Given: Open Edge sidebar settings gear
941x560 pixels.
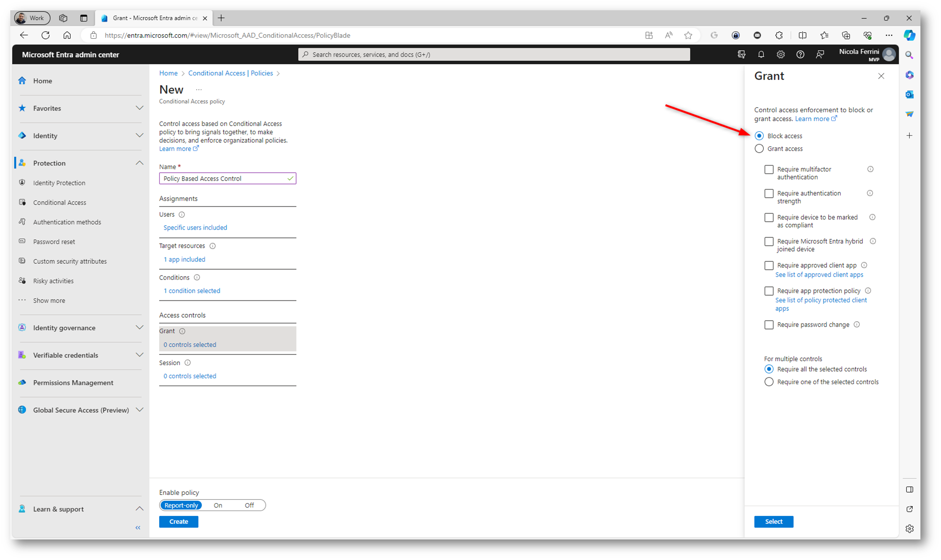Looking at the screenshot, I should (909, 529).
